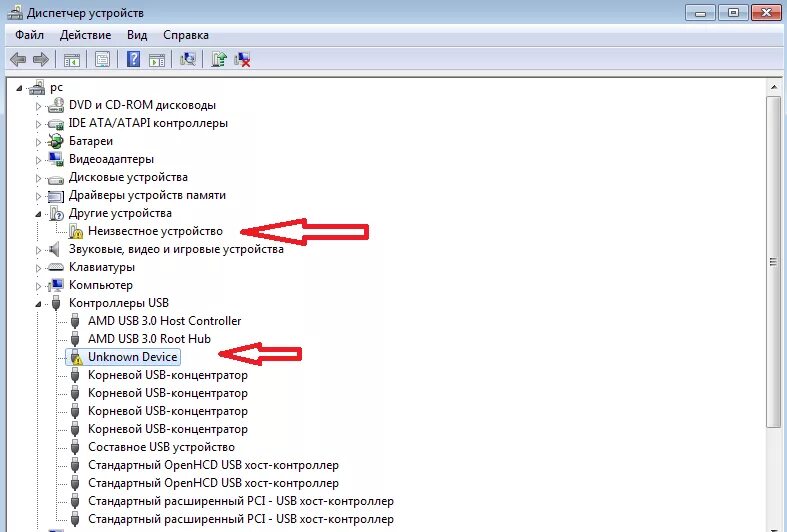787x532 pixels.
Task: Click the Update driver toolbar icon
Action: (x=219, y=60)
